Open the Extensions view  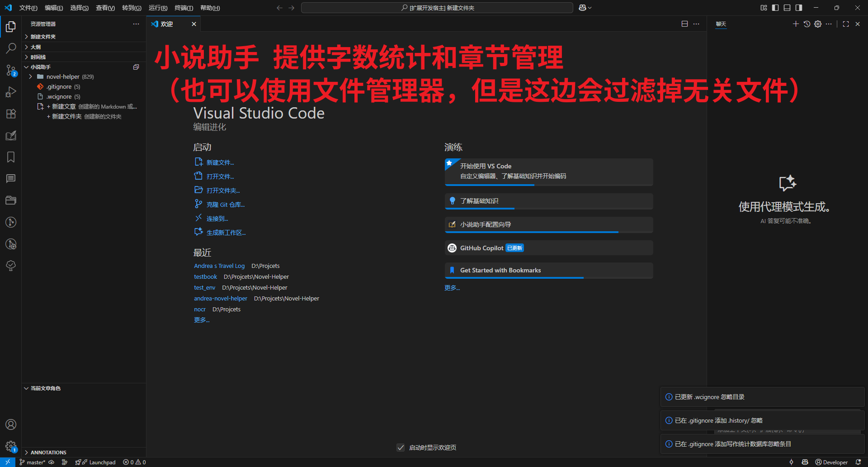[x=11, y=114]
